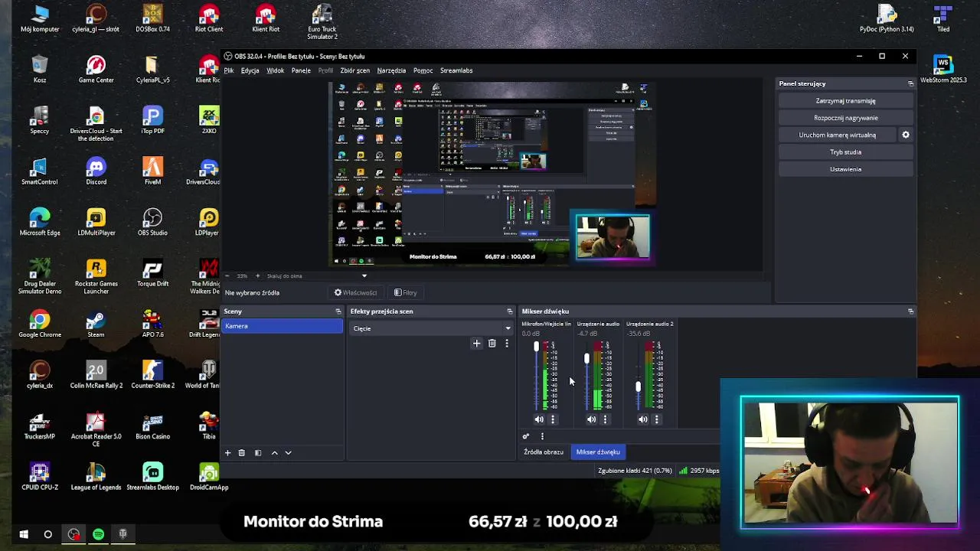Screen dimensions: 980x551
Task: Open Spotify from the taskbar
Action: tap(98, 534)
